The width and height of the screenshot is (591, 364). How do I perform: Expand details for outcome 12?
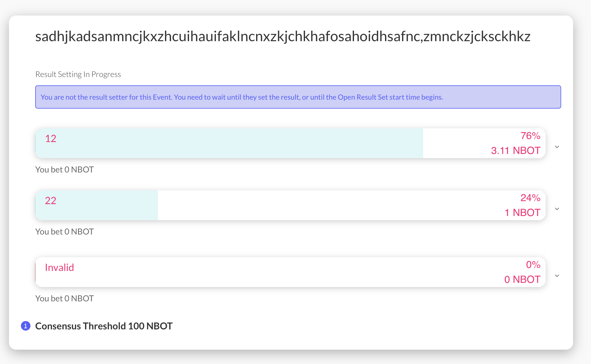(557, 146)
